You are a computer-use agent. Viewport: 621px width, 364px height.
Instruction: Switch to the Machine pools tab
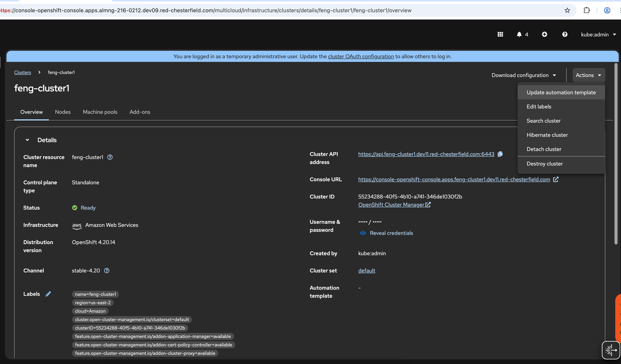pyautogui.click(x=100, y=112)
